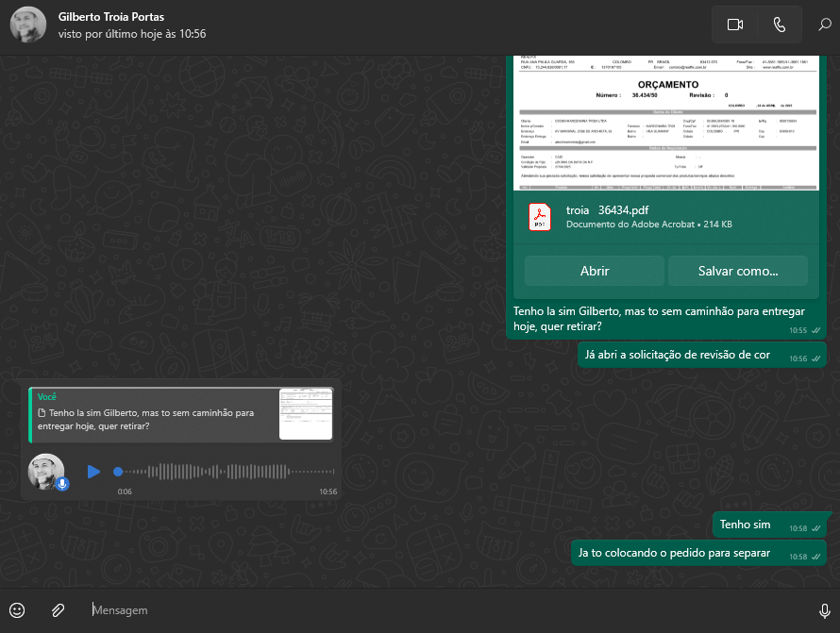Screen dimensions: 840x633
Task: Click the sender avatar on voice message
Action: point(45,471)
